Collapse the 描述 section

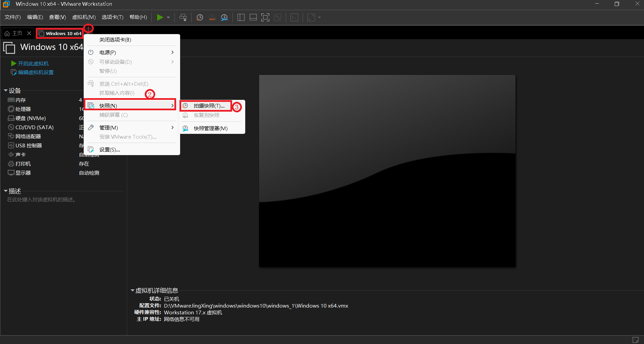tap(6, 191)
